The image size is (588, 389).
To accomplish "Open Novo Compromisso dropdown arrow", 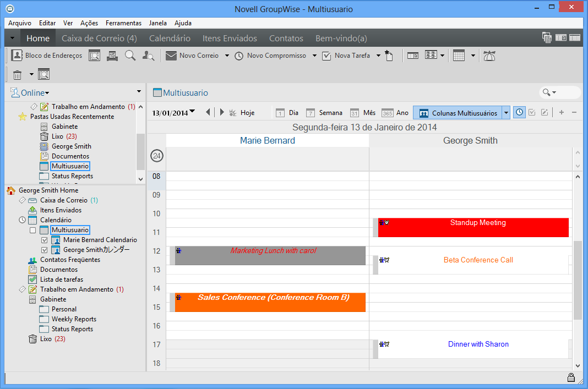I will click(314, 56).
